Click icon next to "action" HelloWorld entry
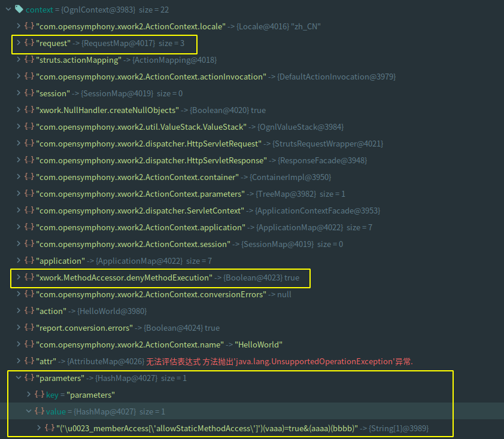 29,311
